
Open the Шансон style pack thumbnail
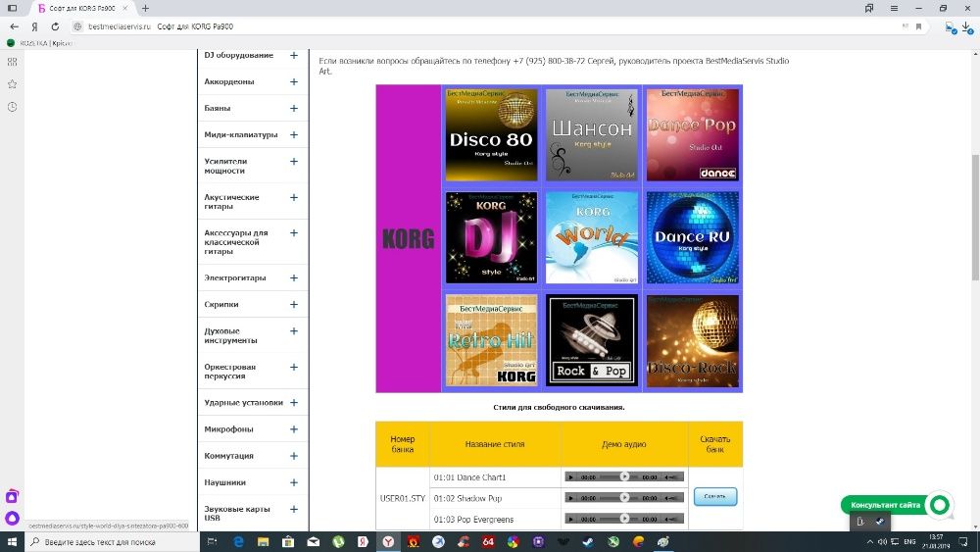592,134
